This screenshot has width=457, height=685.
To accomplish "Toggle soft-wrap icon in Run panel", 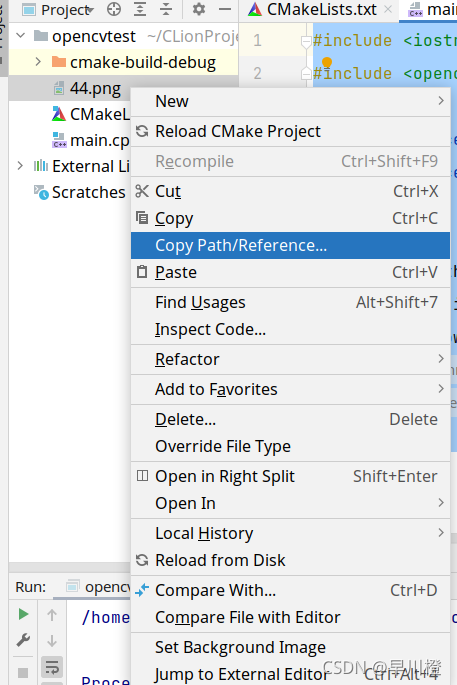I will pos(52,667).
